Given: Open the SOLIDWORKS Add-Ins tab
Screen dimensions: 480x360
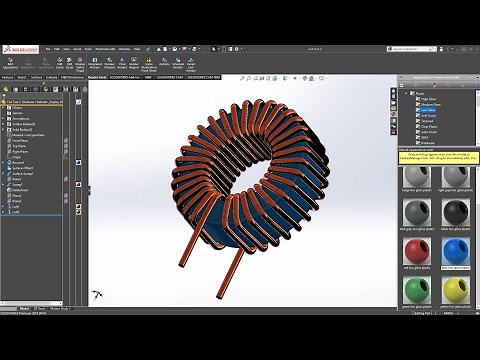Looking at the screenshot, I should (x=124, y=77).
